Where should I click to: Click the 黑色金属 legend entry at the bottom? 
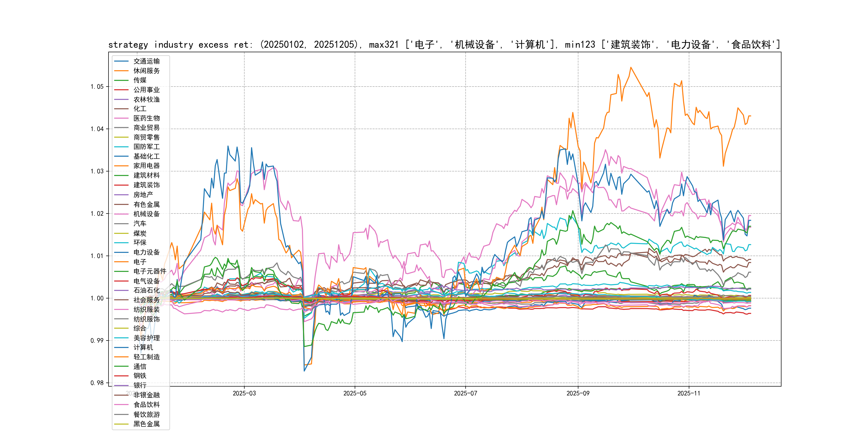coord(146,424)
